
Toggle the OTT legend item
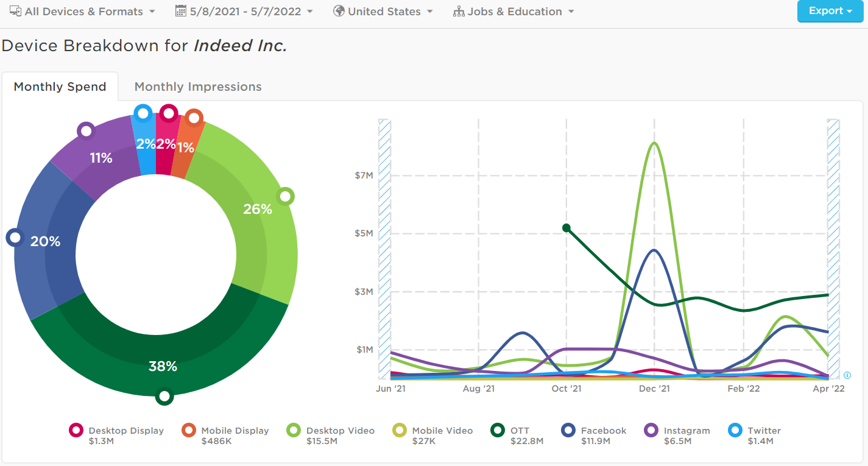(x=517, y=435)
